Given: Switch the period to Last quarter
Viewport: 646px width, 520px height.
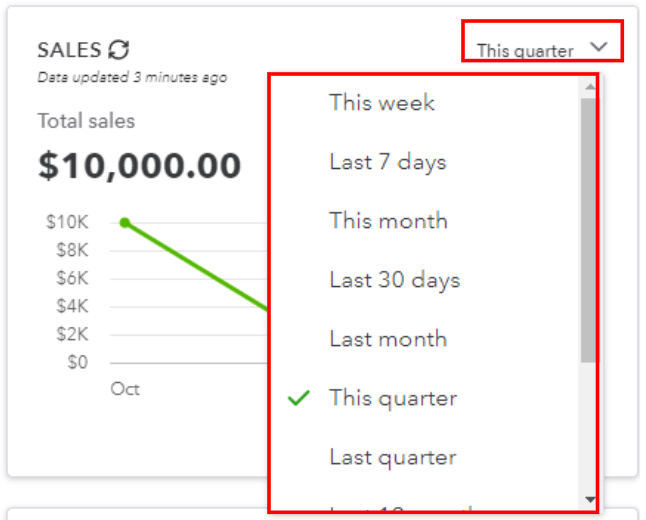Looking at the screenshot, I should point(425,457).
